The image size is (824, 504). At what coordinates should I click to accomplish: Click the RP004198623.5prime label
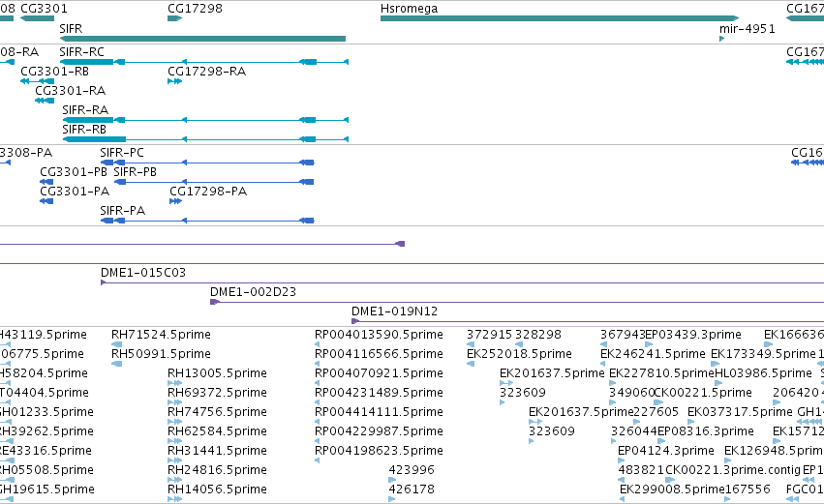pos(379,451)
